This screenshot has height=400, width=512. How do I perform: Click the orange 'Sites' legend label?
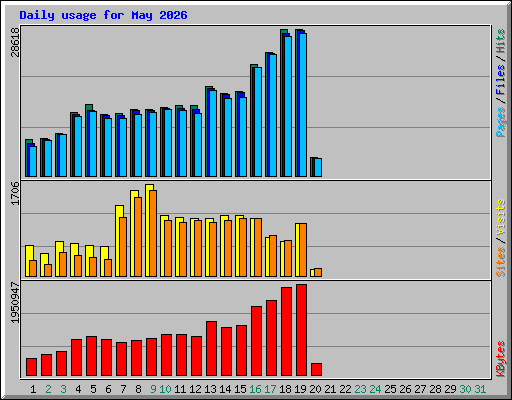(x=500, y=262)
